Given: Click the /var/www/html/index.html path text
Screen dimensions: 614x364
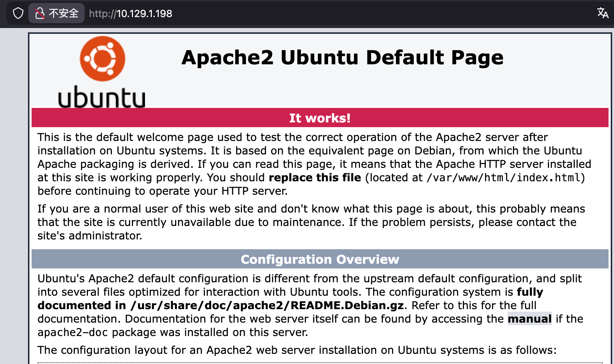Looking at the screenshot, I should [x=504, y=178].
